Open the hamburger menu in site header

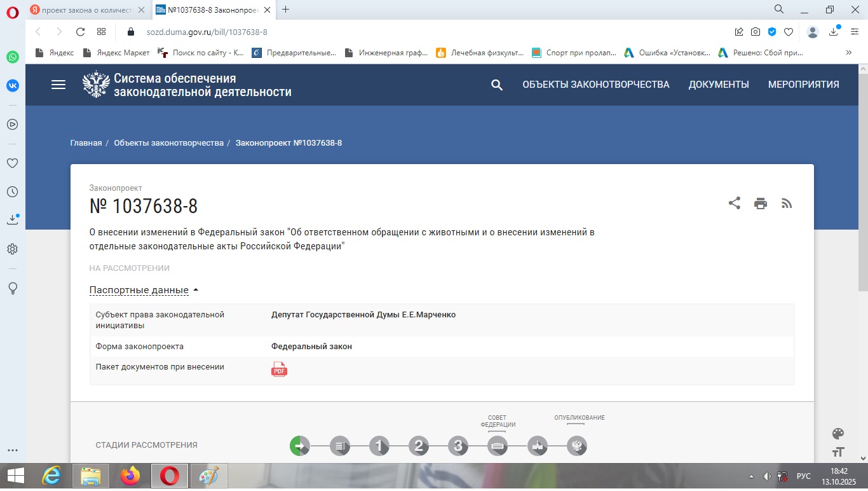58,85
